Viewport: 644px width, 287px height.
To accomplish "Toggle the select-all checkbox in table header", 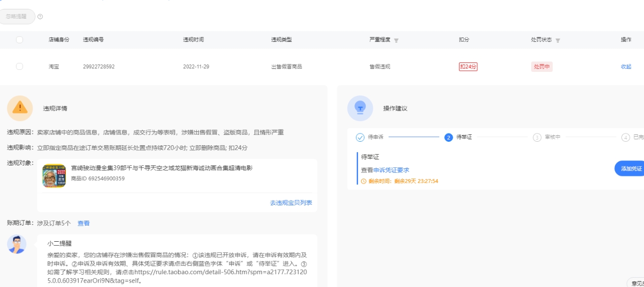I will [19, 40].
